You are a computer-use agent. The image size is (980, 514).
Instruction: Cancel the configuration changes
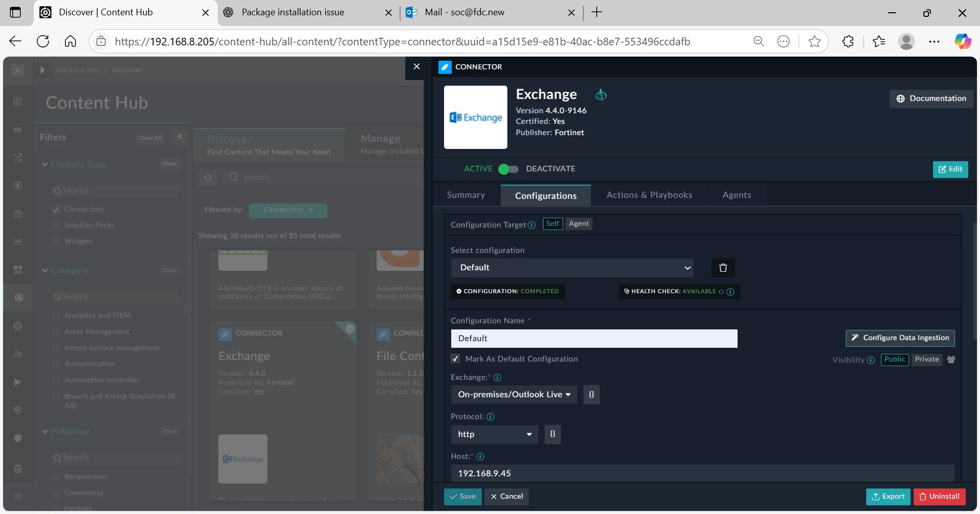point(506,497)
